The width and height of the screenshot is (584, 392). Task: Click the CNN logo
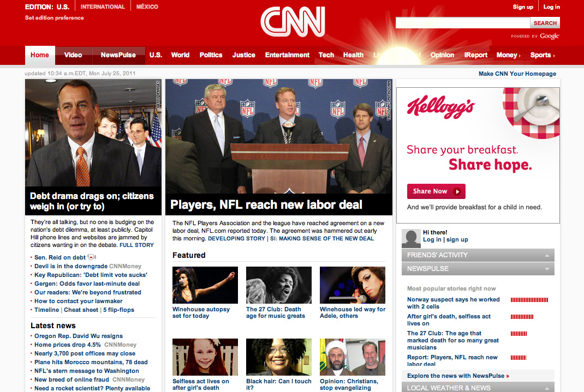point(293,22)
